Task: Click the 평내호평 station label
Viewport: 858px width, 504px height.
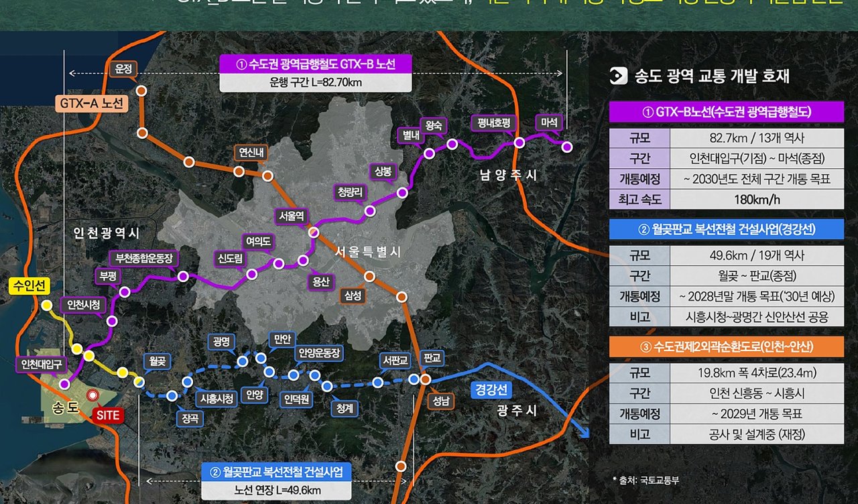Action: (x=495, y=123)
